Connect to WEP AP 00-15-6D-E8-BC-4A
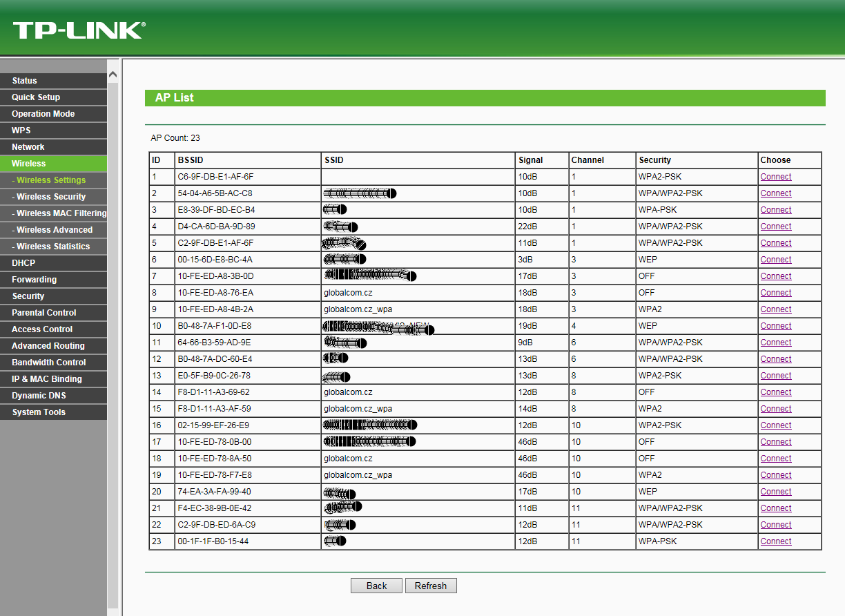845x616 pixels. point(776,260)
